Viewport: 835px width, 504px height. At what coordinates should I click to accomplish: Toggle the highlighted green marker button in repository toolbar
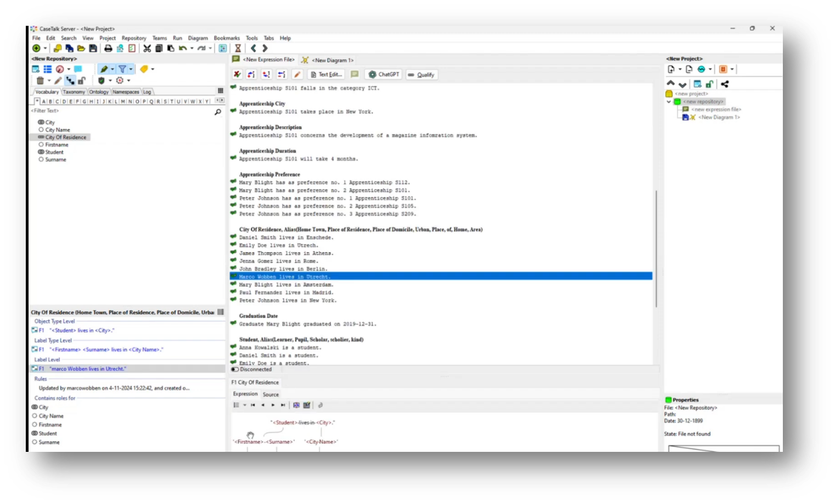click(x=104, y=69)
